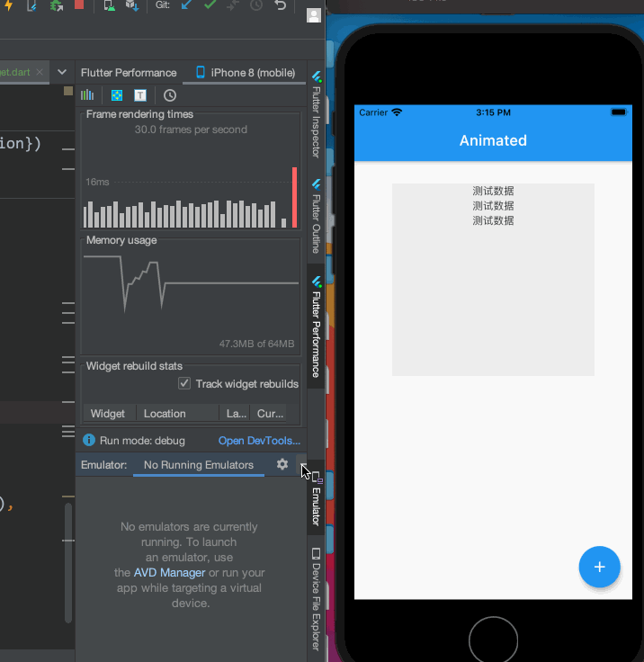This screenshot has width=644, height=662.
Task: Click the Run mode info icon
Action: click(x=89, y=440)
